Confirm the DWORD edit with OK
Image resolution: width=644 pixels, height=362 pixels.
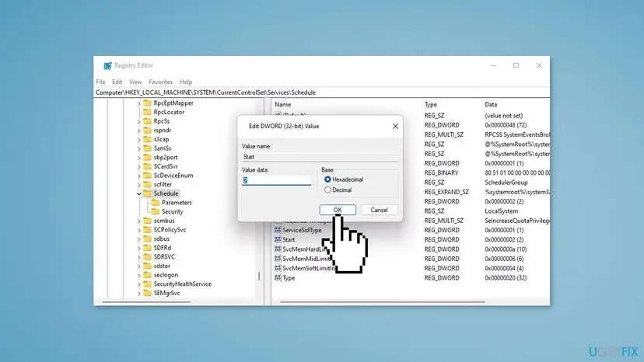(x=338, y=210)
